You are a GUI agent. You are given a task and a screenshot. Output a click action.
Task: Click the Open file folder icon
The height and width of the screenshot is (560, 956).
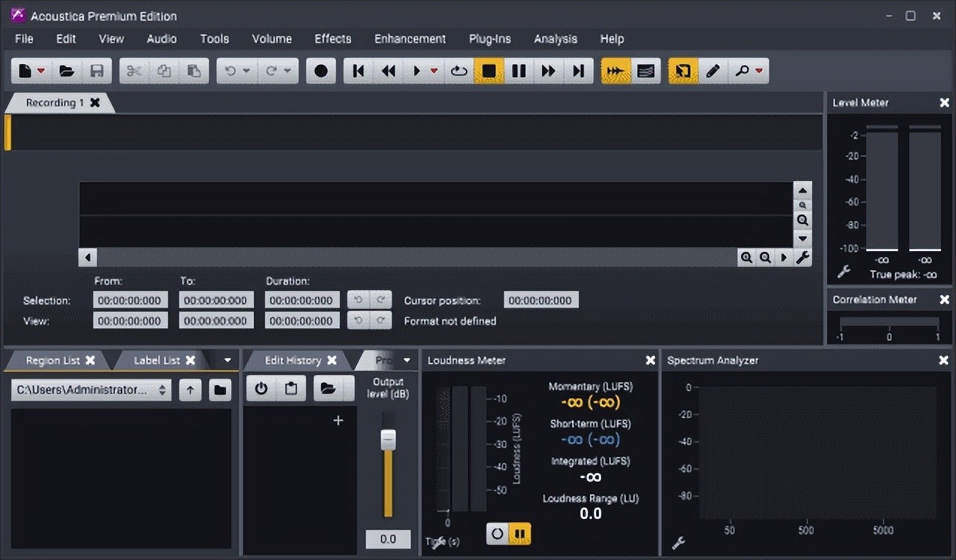pyautogui.click(x=66, y=71)
